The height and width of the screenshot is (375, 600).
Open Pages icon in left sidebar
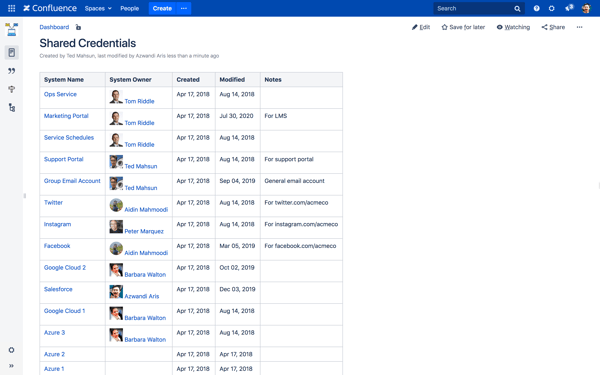tap(11, 52)
